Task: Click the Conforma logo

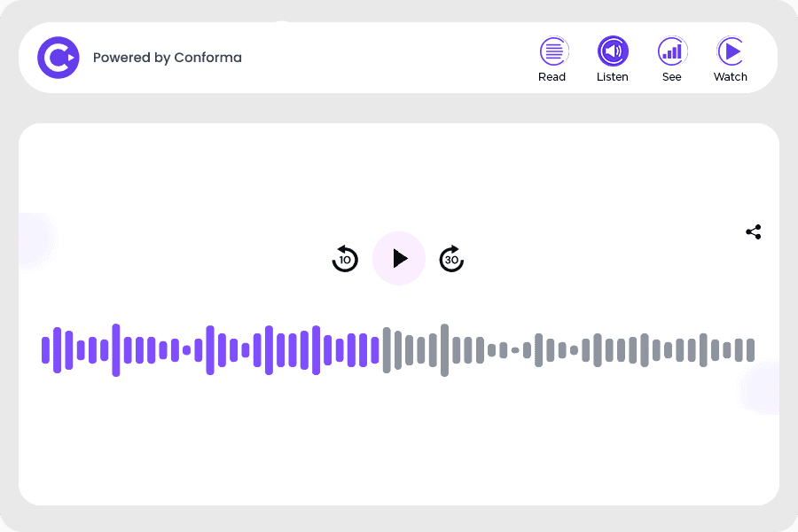Action: tap(58, 57)
